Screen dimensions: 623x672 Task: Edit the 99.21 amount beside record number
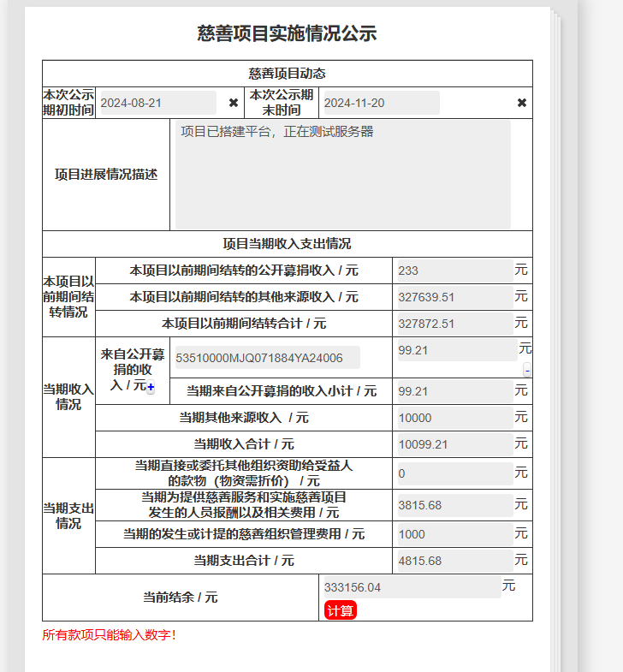[x=454, y=350]
